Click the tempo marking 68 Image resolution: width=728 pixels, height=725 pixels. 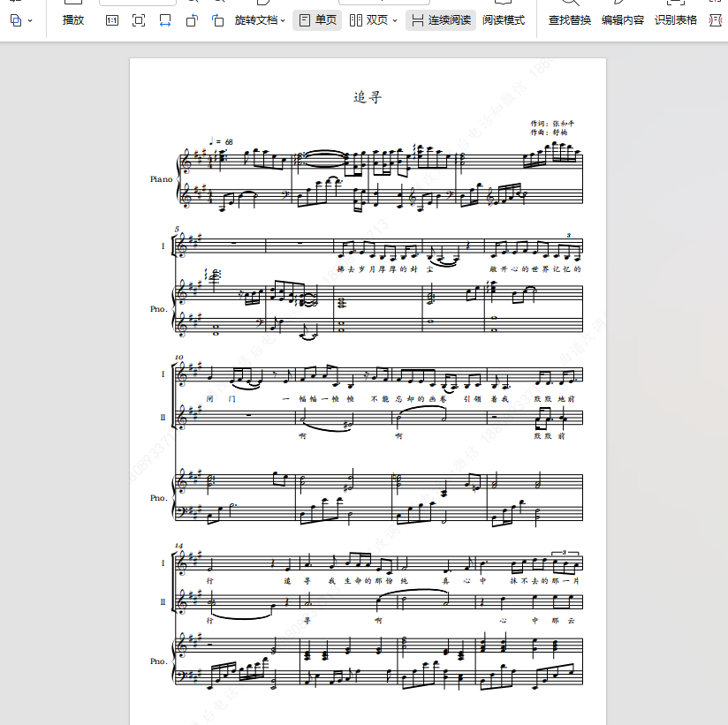[x=221, y=141]
